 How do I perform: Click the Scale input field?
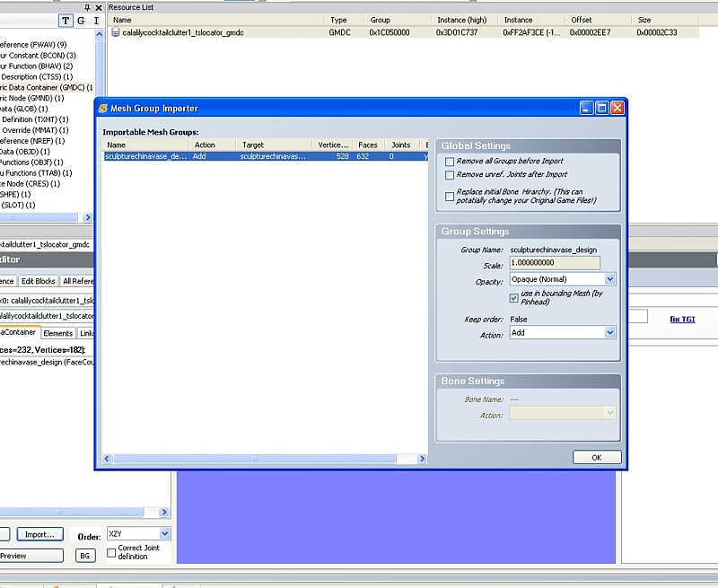click(x=556, y=263)
